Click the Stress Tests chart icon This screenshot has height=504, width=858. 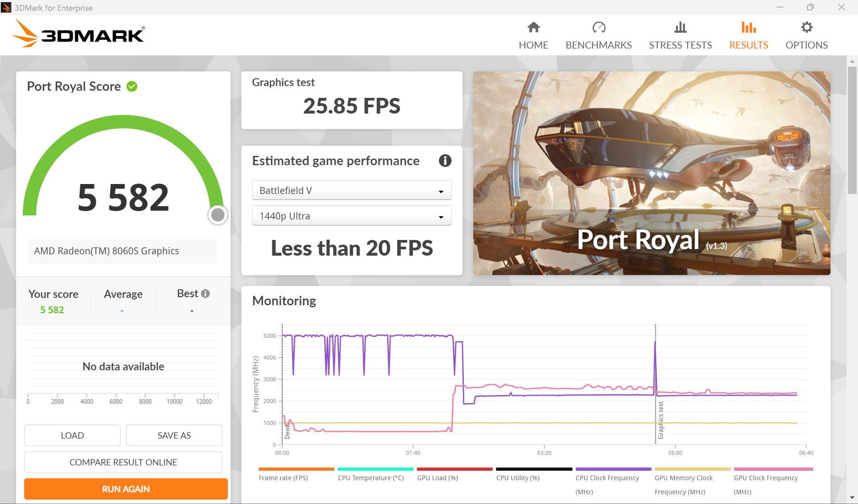680,27
